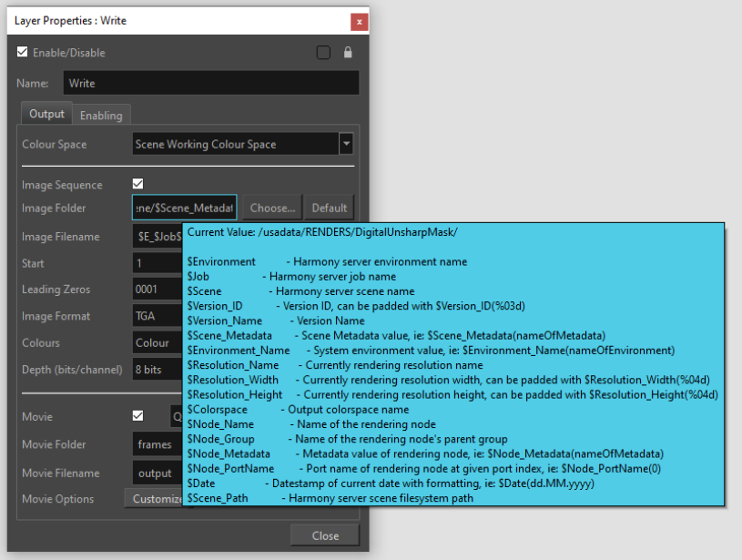The height and width of the screenshot is (560, 742).
Task: Click the $Colorspace entry in the tooltip
Action: pos(298,410)
